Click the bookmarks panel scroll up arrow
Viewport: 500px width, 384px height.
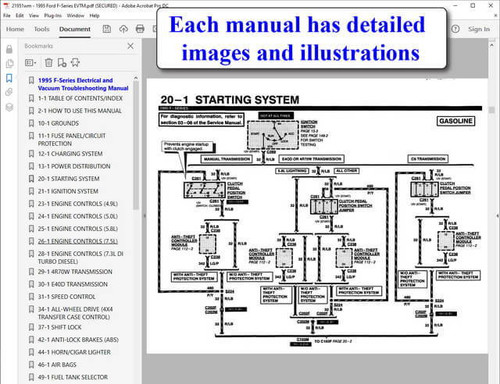tap(136, 78)
